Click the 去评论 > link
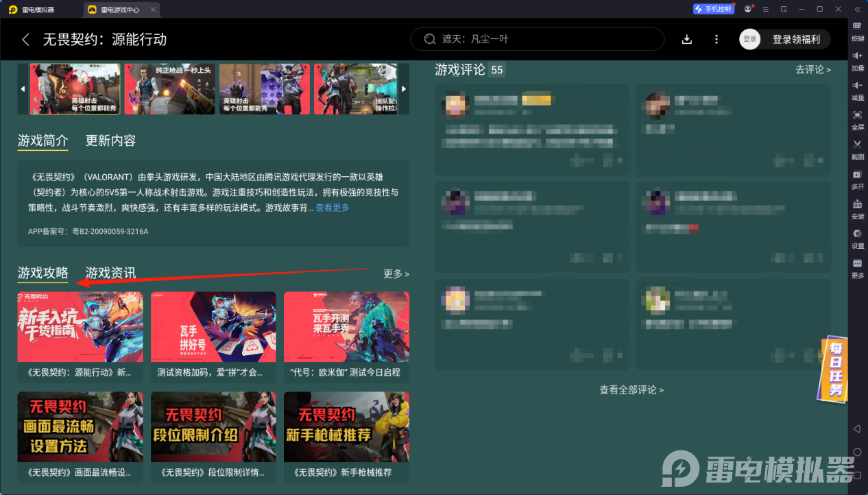The image size is (868, 495). pos(813,70)
